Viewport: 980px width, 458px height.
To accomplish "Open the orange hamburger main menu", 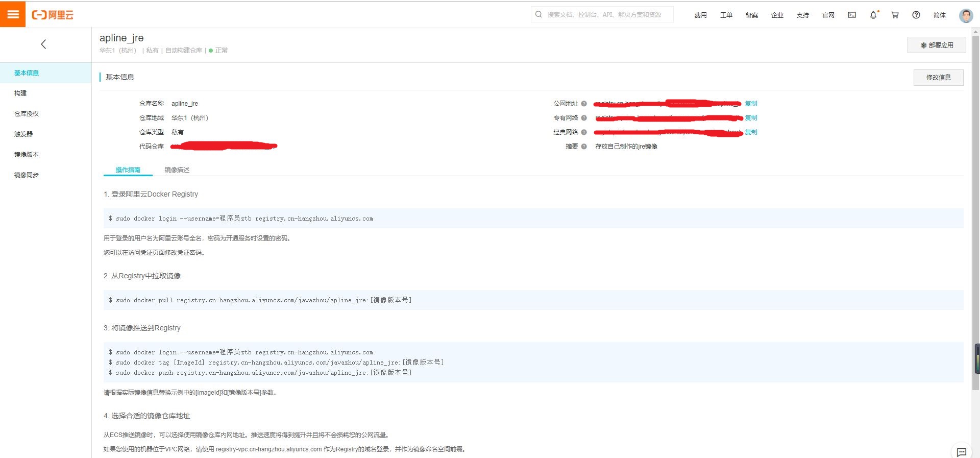I will tap(13, 14).
